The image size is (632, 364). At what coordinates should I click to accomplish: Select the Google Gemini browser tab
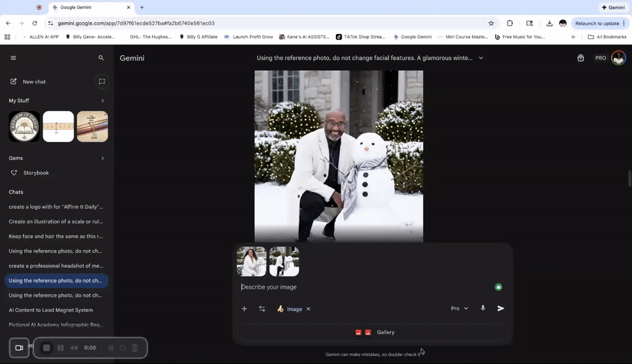point(92,7)
